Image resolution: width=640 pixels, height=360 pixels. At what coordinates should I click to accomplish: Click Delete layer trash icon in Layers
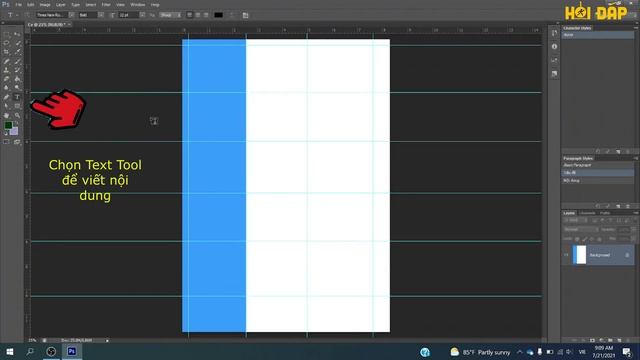[x=629, y=340]
